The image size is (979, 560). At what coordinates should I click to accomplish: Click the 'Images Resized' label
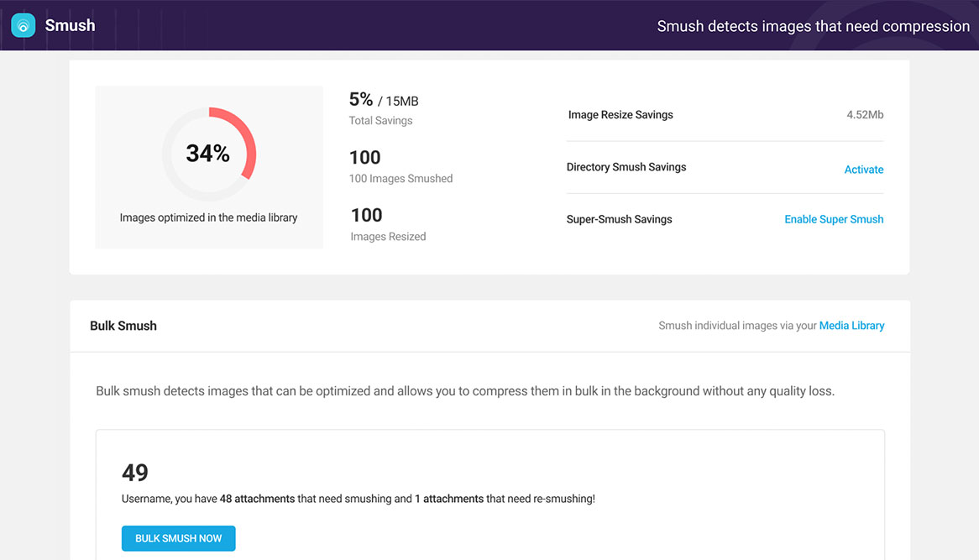[388, 237]
